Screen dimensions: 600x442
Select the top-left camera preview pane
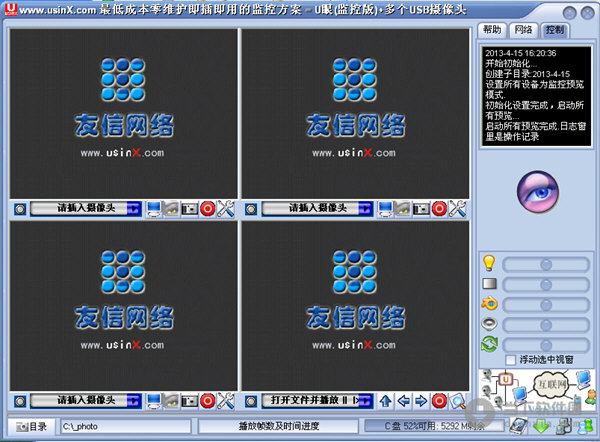tap(124, 114)
